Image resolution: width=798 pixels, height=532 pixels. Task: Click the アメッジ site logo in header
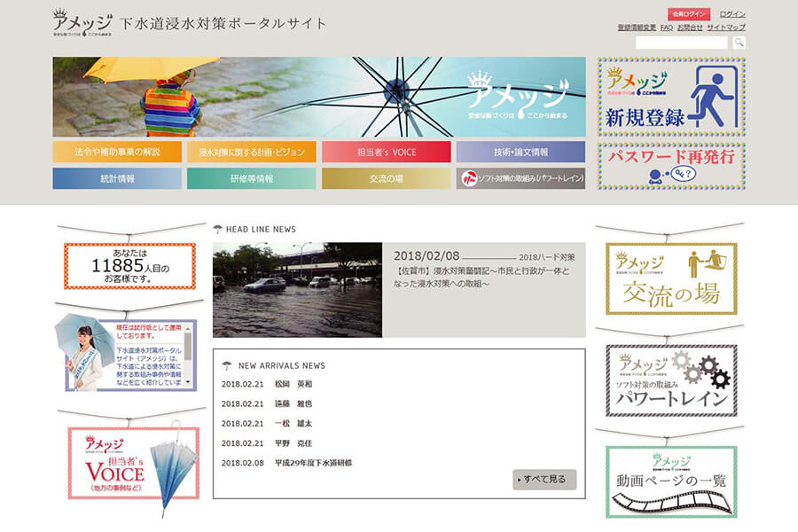pos(82,23)
